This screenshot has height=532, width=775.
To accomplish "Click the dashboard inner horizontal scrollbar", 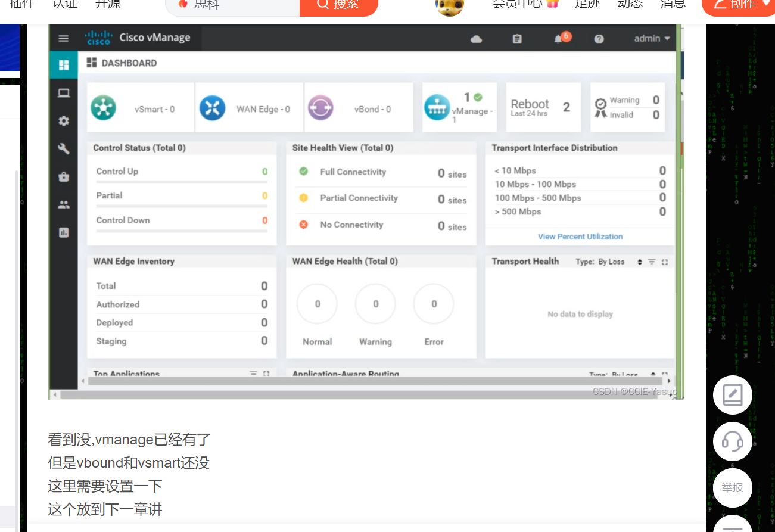I will point(375,381).
